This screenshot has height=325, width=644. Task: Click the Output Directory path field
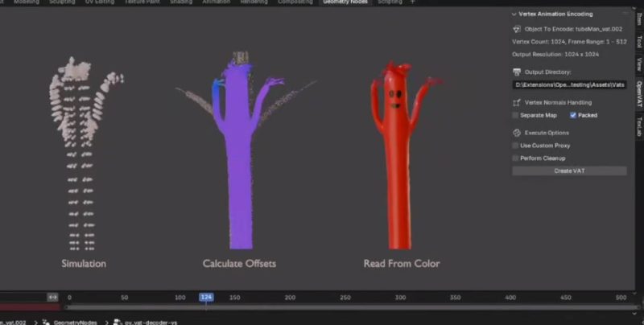[569, 85]
